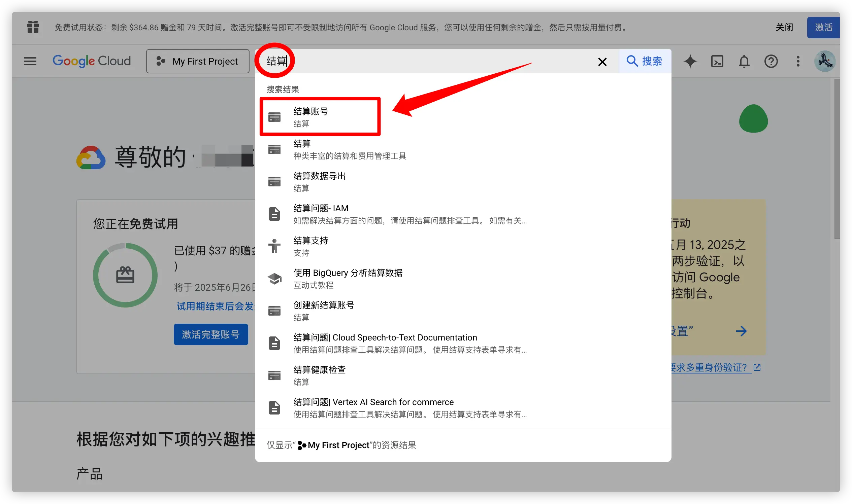
Task: Select the 结算 cost management result
Action: [x=463, y=149]
